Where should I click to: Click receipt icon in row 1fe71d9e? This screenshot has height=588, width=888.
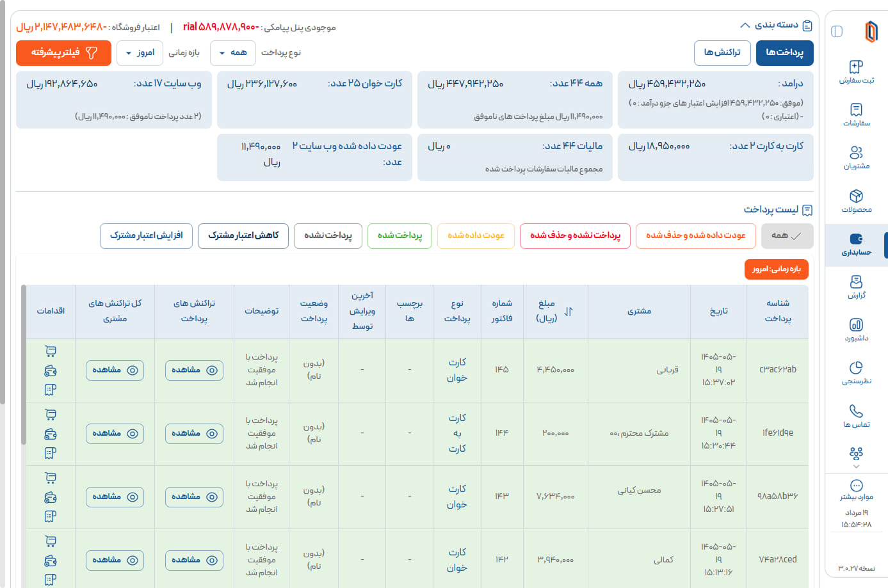tap(51, 453)
